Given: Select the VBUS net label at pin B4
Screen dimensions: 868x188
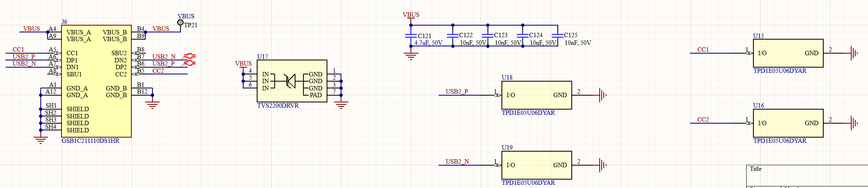Looking at the screenshot, I should pos(161,29).
